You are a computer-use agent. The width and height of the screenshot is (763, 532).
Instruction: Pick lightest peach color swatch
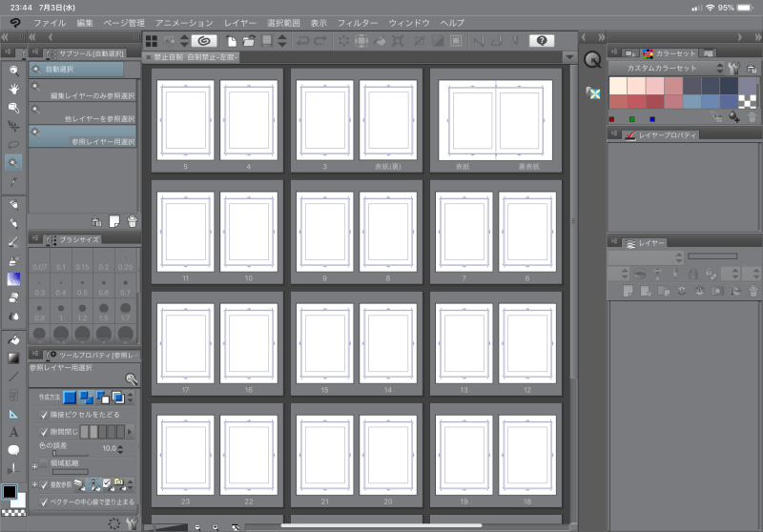pos(618,85)
